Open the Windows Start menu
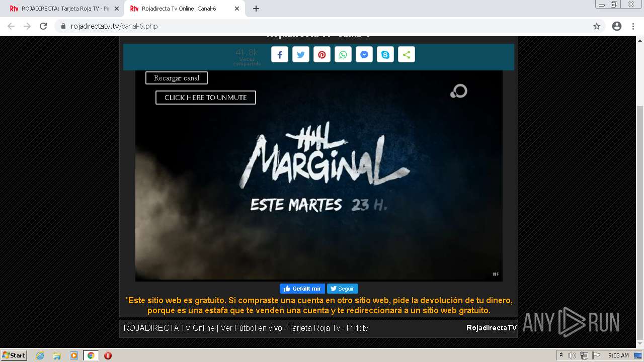This screenshot has width=644, height=362. [x=14, y=355]
